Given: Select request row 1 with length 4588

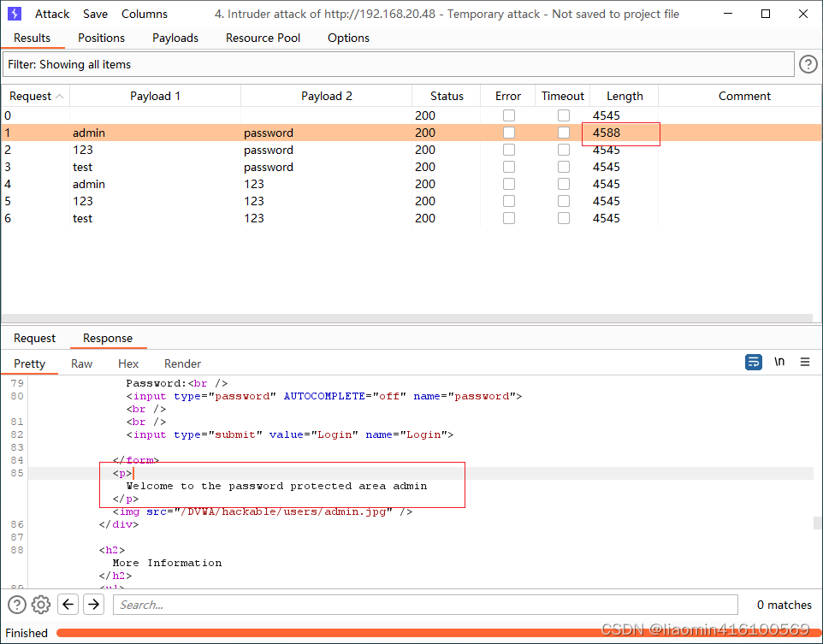Looking at the screenshot, I should pyautogui.click(x=411, y=133).
